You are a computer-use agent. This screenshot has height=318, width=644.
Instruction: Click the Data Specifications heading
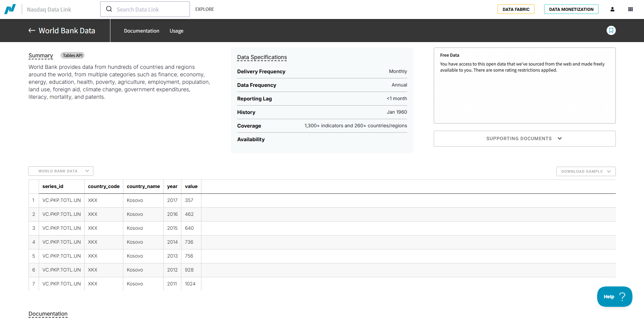[x=262, y=57]
